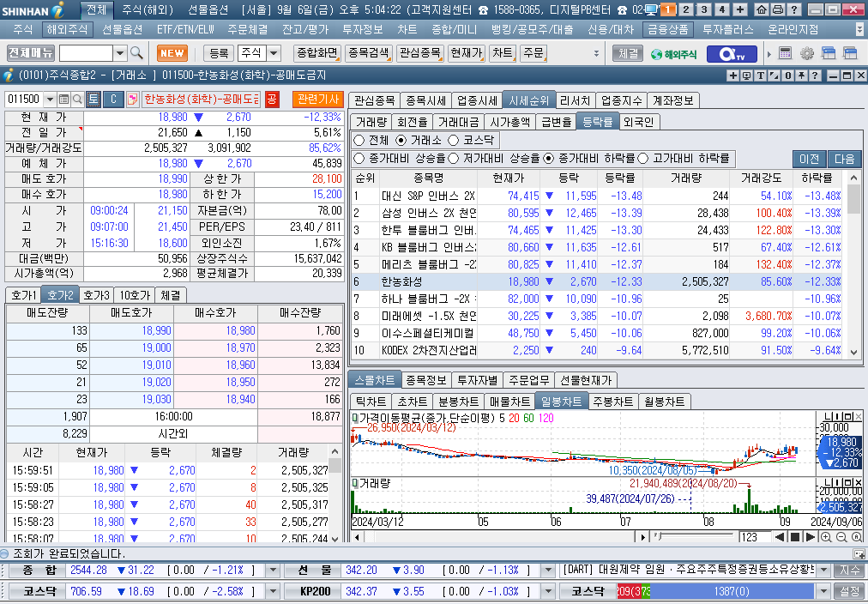The image size is (868, 604).
Task: Click the NEW button in toolbar
Action: click(172, 53)
